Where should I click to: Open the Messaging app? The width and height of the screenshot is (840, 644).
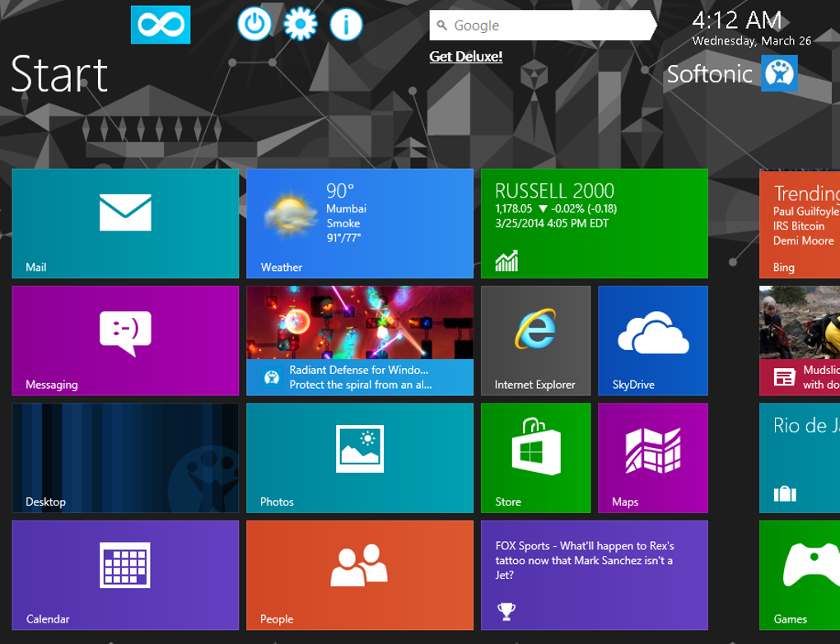click(124, 340)
